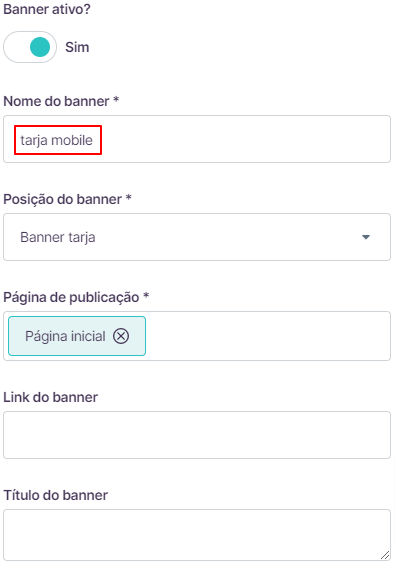
Task: Click the teal knob of the active switch
Action: pos(40,47)
